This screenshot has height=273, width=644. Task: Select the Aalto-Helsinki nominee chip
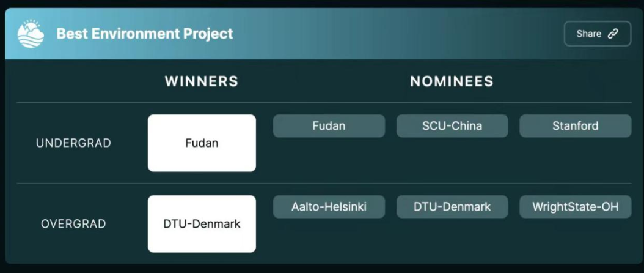(x=329, y=207)
